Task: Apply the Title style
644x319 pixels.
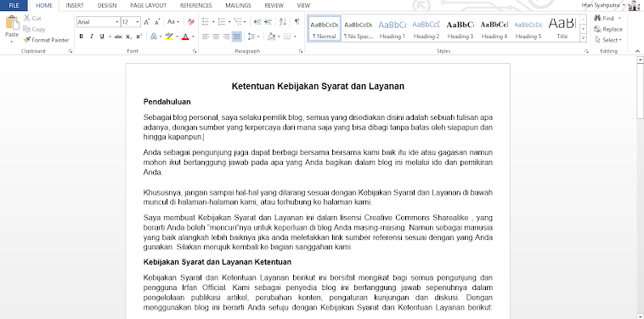Action: [x=562, y=28]
